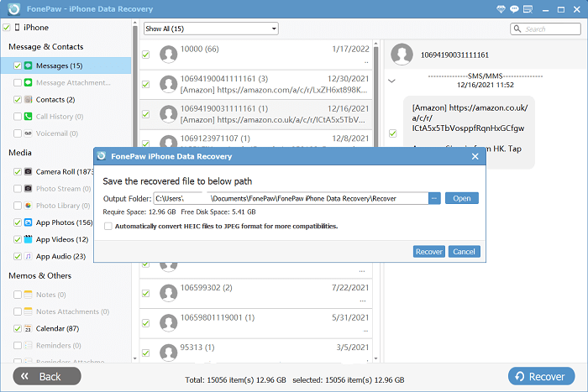Click the message list scroll down arrow
Image resolution: width=588 pixels, height=392 pixels.
pos(375,358)
